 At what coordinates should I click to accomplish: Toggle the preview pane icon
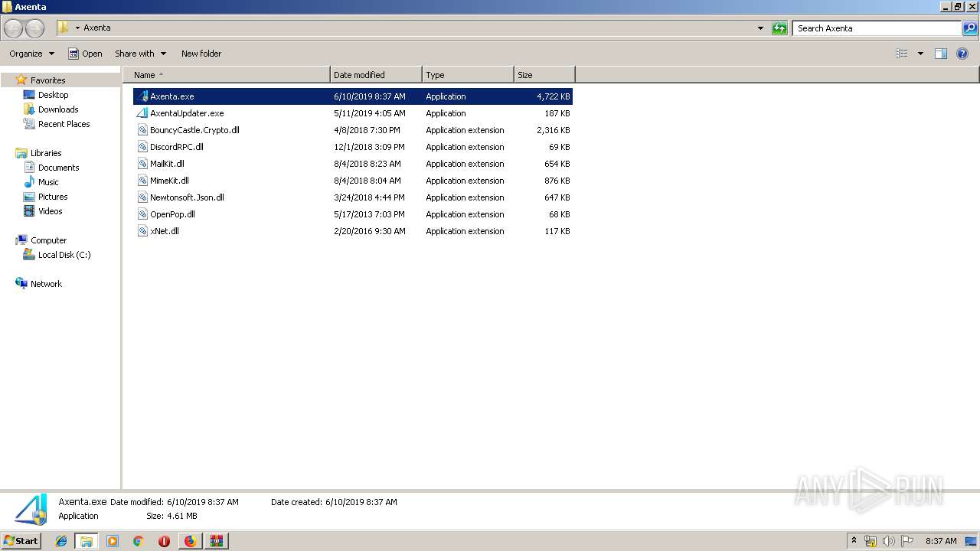pos(941,54)
